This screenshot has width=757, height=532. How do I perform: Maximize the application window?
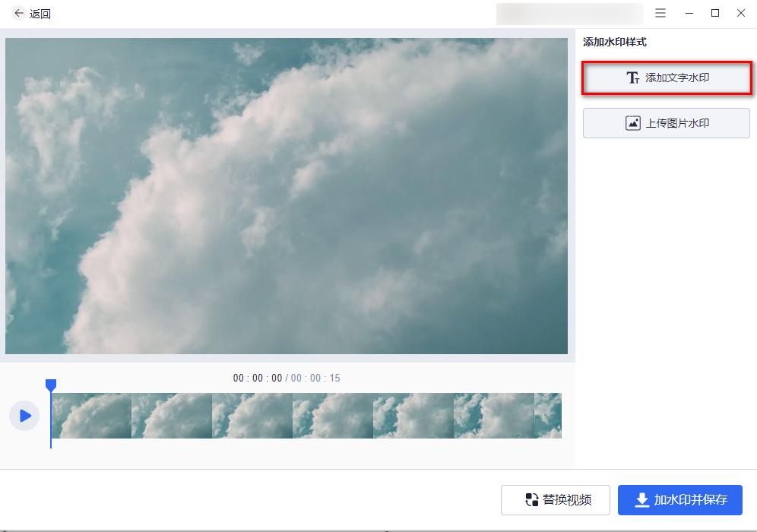point(715,13)
